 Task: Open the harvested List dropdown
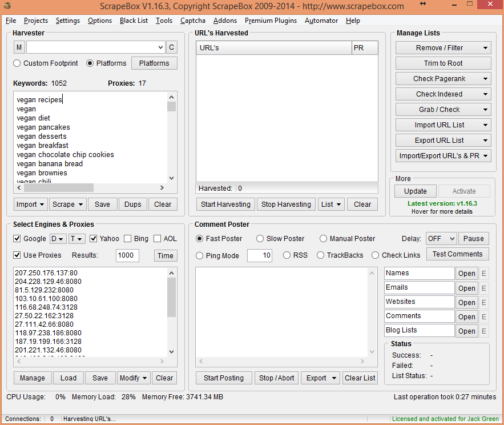(331, 205)
